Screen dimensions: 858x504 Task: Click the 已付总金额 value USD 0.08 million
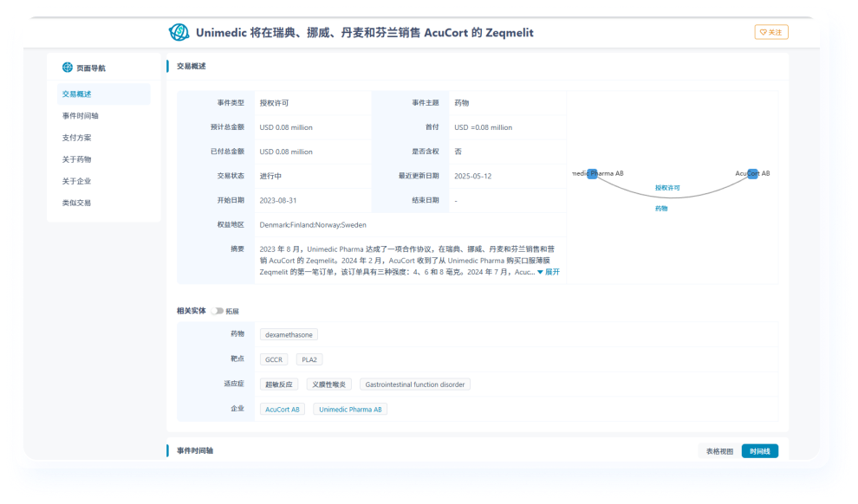pyautogui.click(x=286, y=152)
